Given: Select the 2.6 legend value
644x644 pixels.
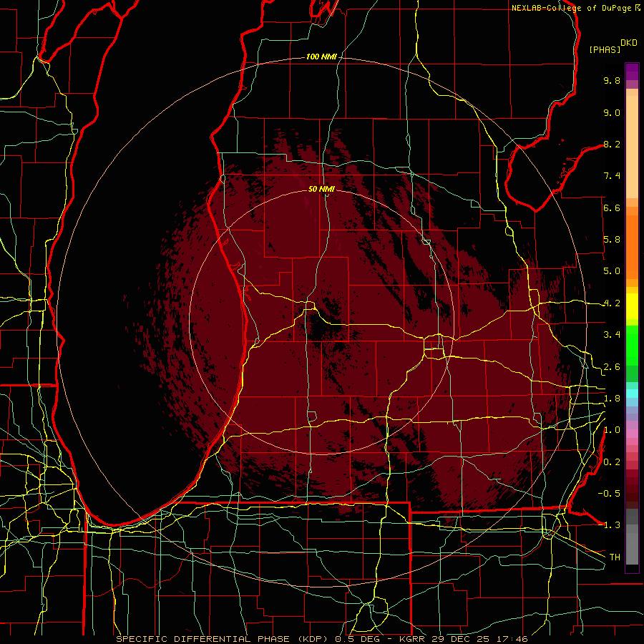Looking at the screenshot, I should (x=612, y=366).
